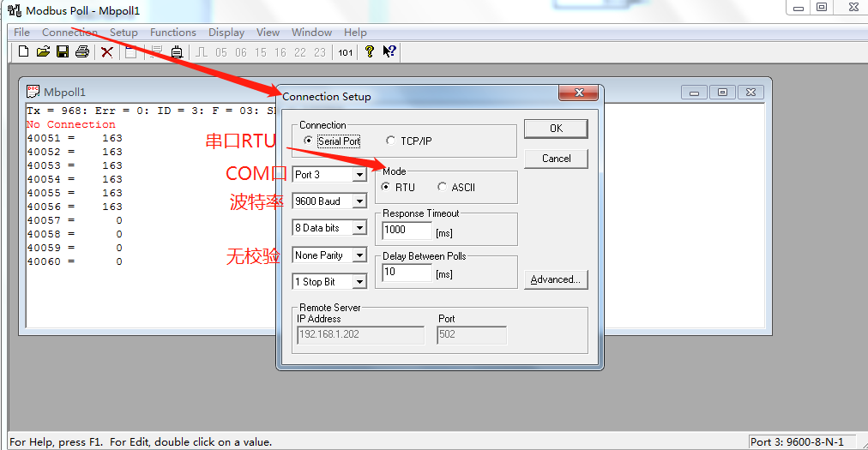Open Advanced connection settings
Image resolution: width=868 pixels, height=450 pixels.
click(x=556, y=279)
